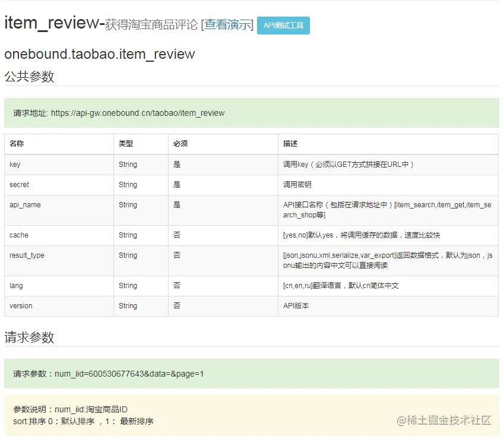
Task: Click the result_type description about json formats
Action: [388, 261]
